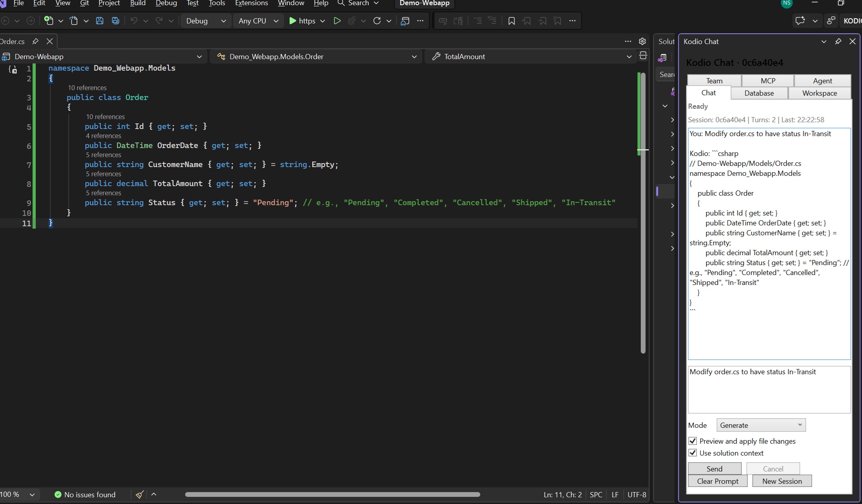
Task: Click the New Session button
Action: [782, 481]
